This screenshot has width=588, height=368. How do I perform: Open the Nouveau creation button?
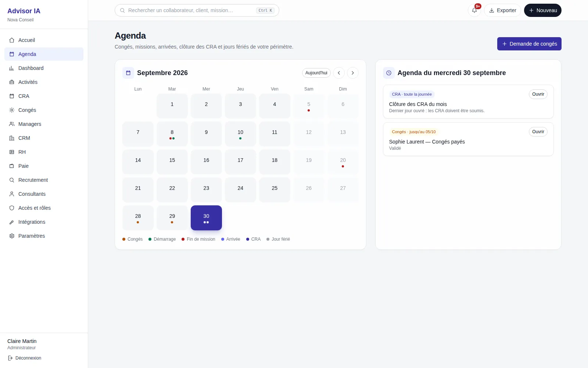pyautogui.click(x=543, y=10)
